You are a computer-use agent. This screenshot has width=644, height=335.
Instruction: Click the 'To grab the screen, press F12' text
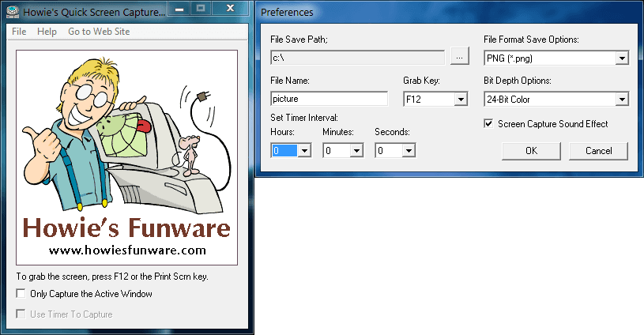point(112,277)
